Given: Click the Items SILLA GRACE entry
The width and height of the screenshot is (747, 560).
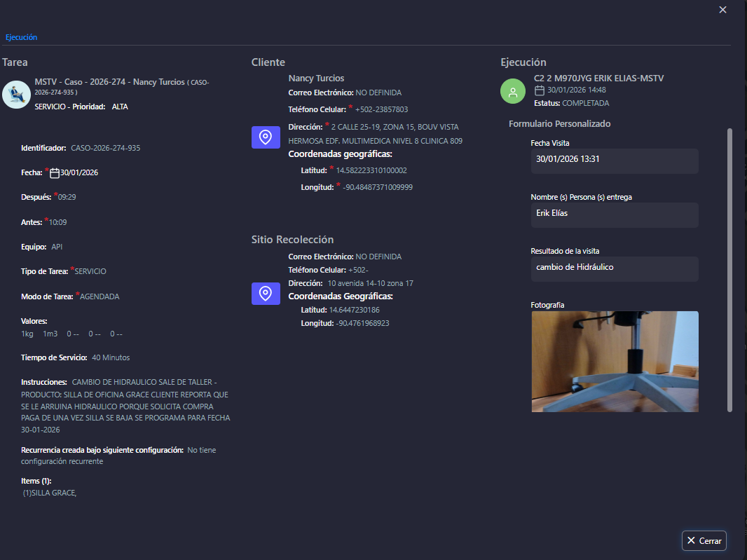Looking at the screenshot, I should 49,493.
